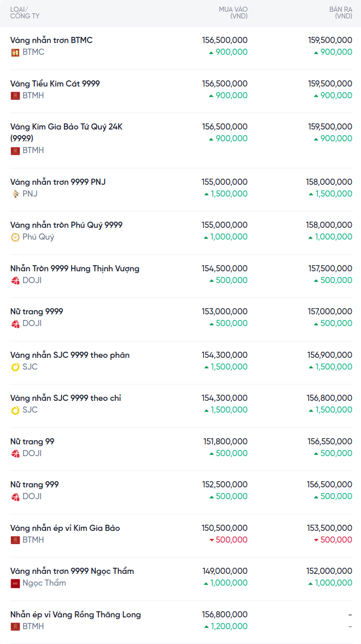The image size is (361, 644).
Task: Select Vàng nhẫn tròn Phú Quý 9999
Action: (66, 225)
